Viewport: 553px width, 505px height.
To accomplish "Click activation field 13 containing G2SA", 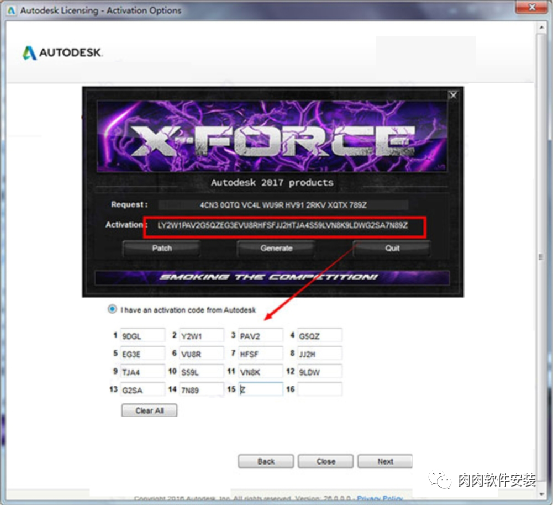I will click(x=142, y=389).
